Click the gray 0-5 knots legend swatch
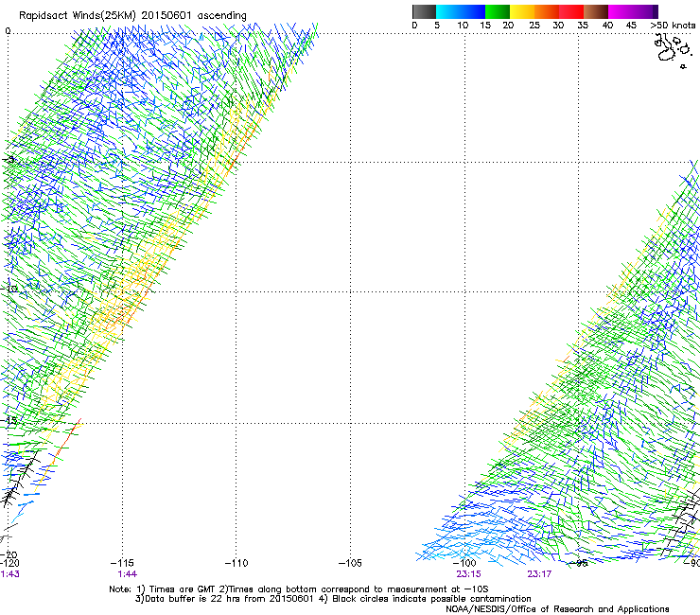 point(424,11)
